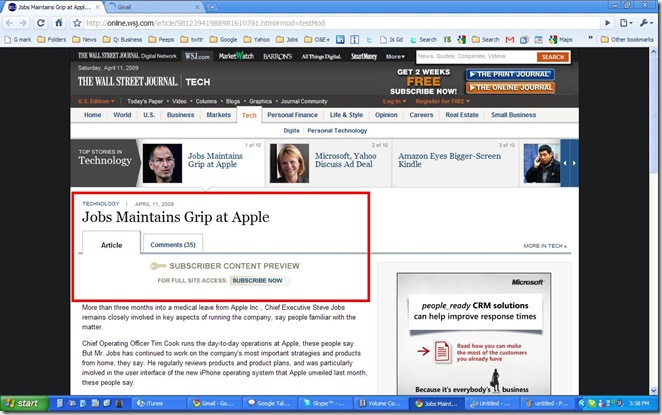Expand the U.S. Edition dropdown
The image size is (662, 415).
pyautogui.click(x=96, y=101)
